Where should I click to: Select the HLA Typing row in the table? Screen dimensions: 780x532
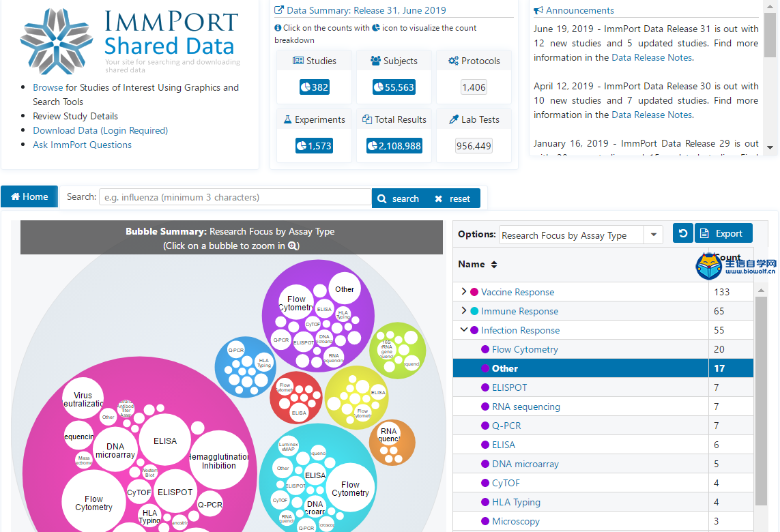point(603,502)
